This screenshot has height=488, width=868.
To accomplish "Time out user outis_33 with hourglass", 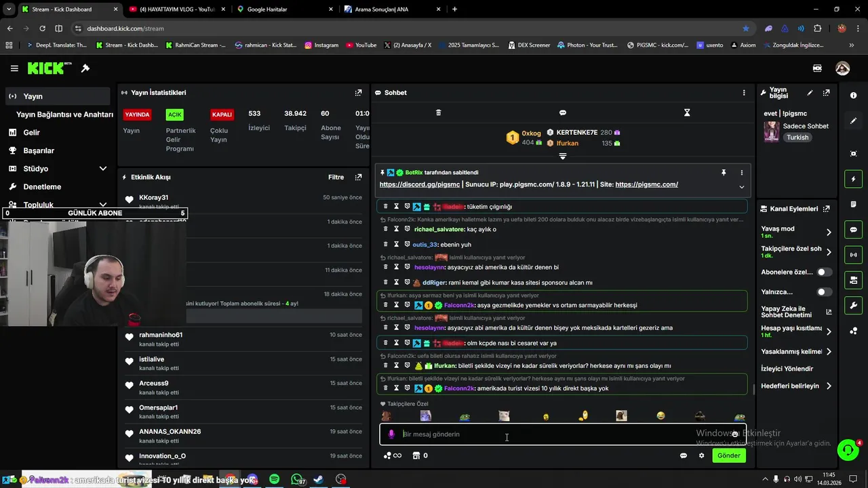I will click(x=396, y=245).
